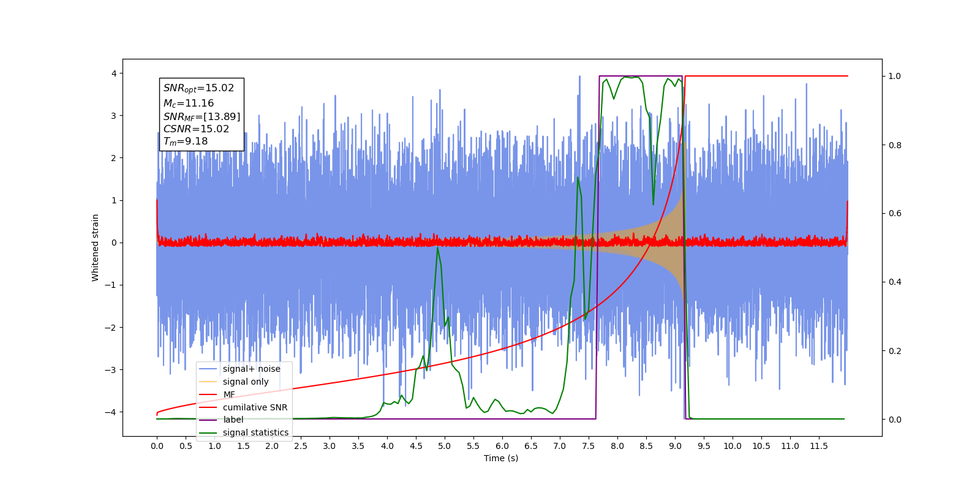Click the x-axis tick label 8.5
This screenshot has height=490, width=980.
[646, 446]
